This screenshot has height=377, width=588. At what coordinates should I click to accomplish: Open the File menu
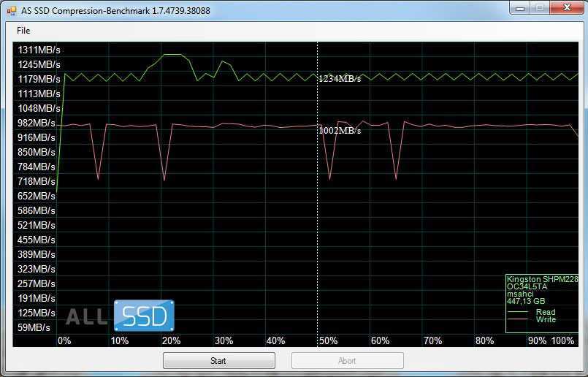pos(23,31)
